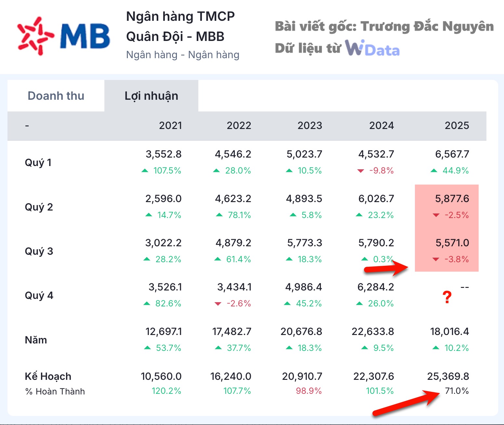Click the yearly total 22,633.8
Image resolution: width=504 pixels, height=425 pixels.
(x=373, y=331)
